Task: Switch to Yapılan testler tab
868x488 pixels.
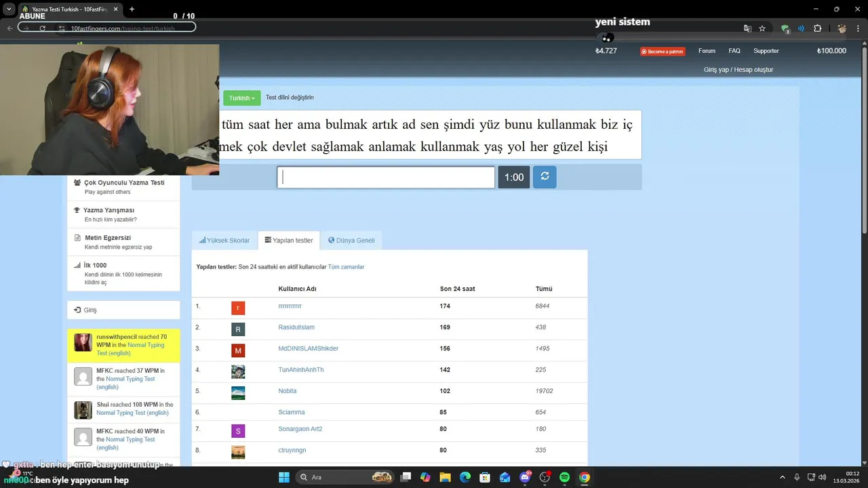Action: pyautogui.click(x=289, y=241)
